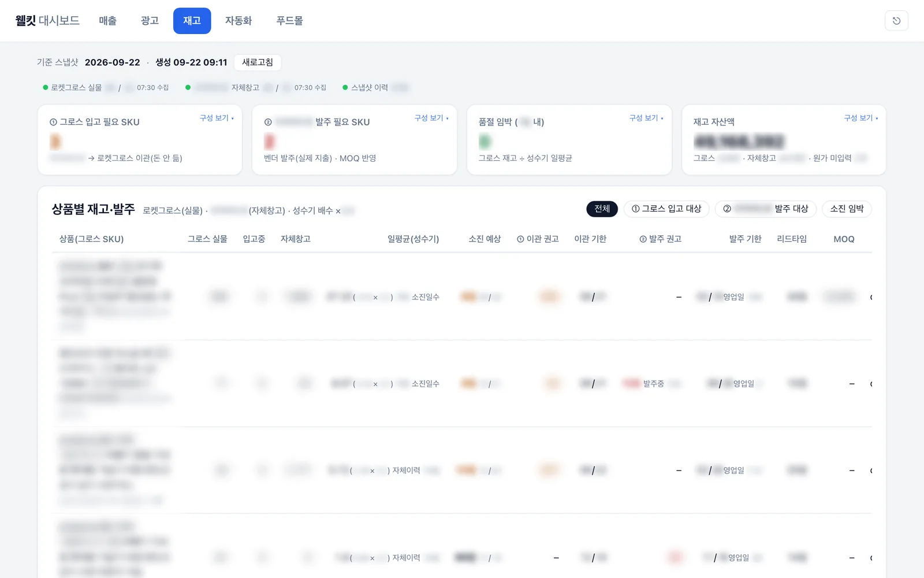Screen dimensions: 924x578
Task: Click the snapshot date 2026-09-22
Action: pyautogui.click(x=112, y=62)
